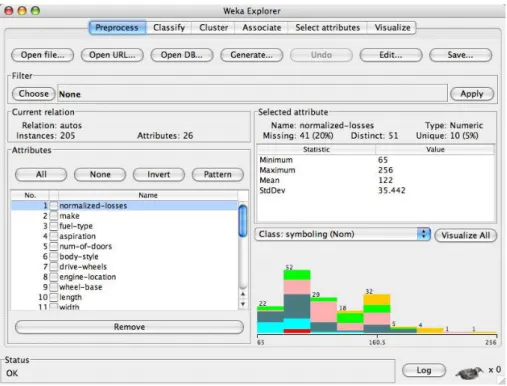The image size is (507, 386).
Task: Apply the selected filter
Action: pos(472,94)
